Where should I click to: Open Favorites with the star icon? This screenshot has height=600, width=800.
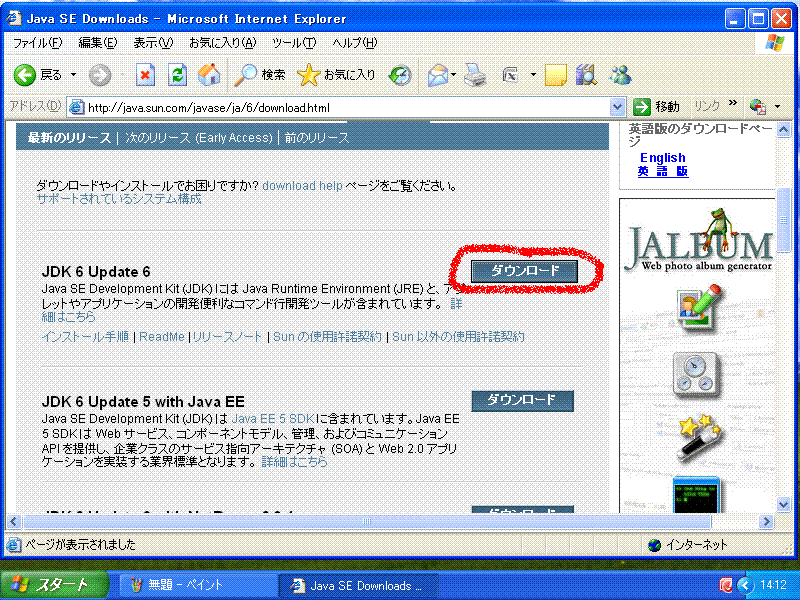coord(308,75)
